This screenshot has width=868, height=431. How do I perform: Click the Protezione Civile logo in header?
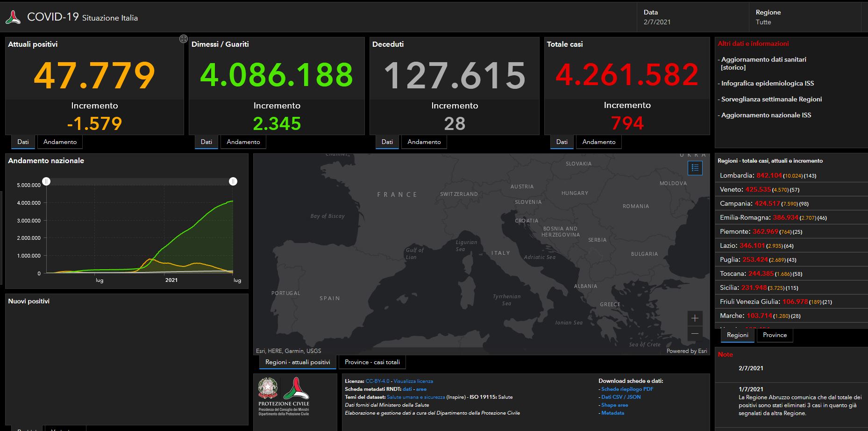[x=13, y=18]
